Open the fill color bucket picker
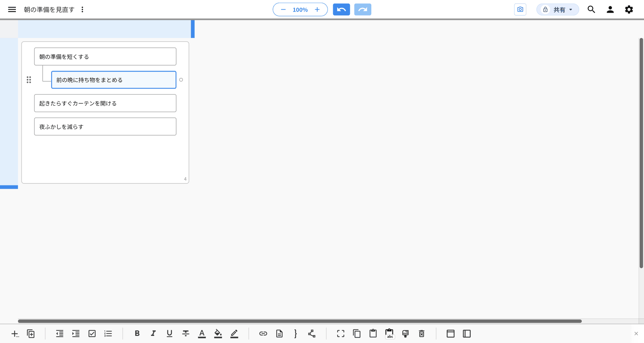 (x=218, y=333)
